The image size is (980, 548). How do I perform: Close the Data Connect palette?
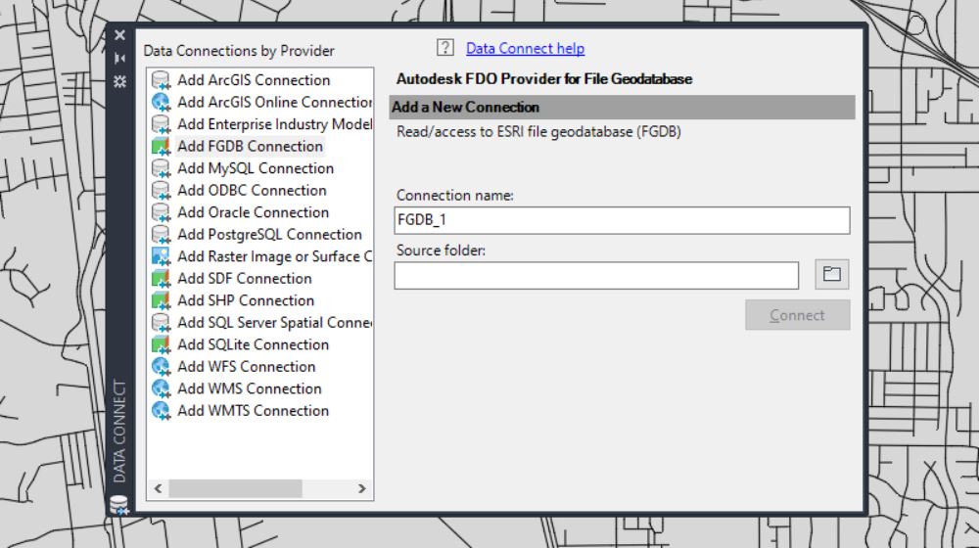coord(120,35)
